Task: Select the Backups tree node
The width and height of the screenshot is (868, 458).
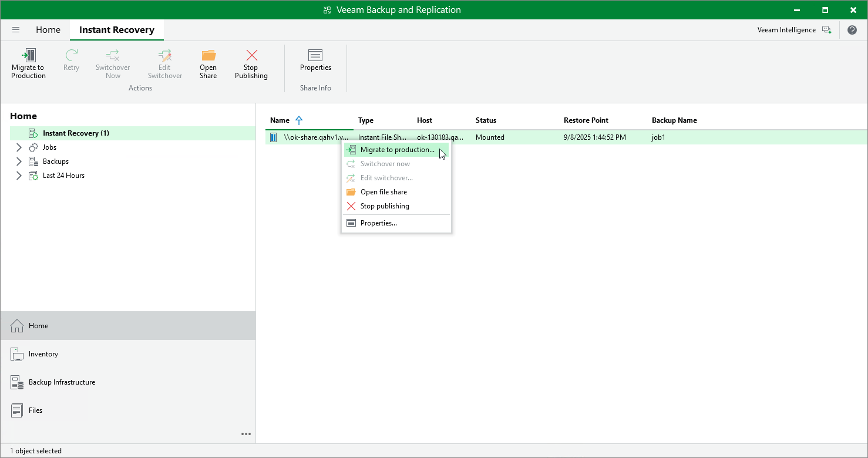Action: click(56, 161)
